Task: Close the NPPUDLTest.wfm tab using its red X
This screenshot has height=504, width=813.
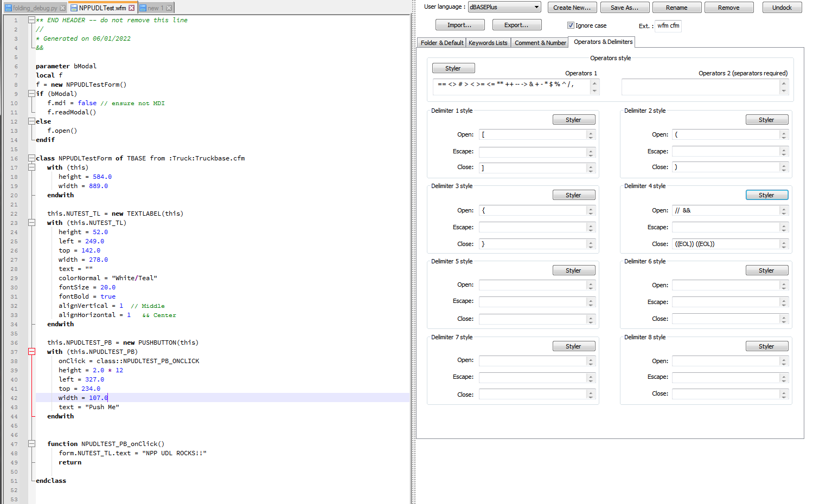Action: (x=131, y=8)
